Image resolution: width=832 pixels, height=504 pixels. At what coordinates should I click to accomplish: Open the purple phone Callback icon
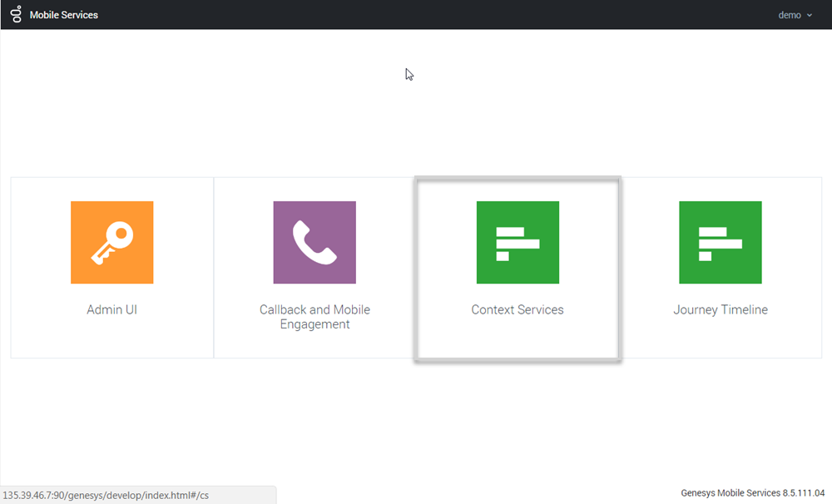pyautogui.click(x=314, y=242)
